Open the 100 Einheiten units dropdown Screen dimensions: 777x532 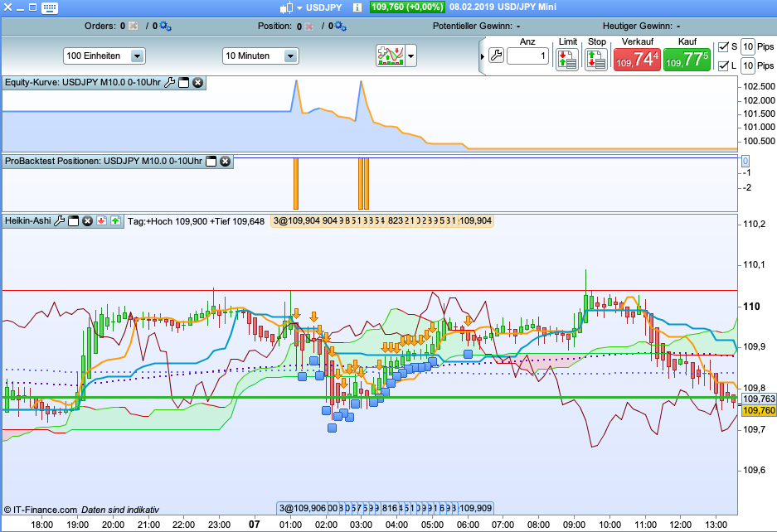click(x=104, y=56)
